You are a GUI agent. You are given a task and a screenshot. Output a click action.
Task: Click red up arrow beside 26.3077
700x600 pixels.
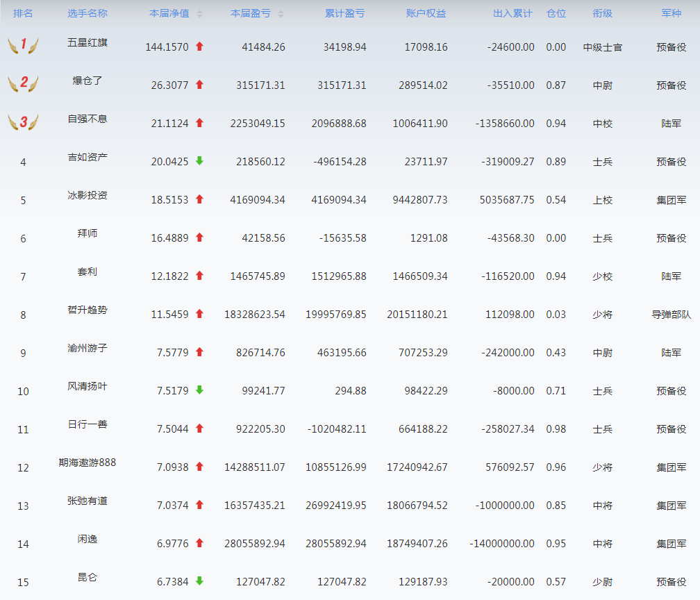click(x=199, y=85)
